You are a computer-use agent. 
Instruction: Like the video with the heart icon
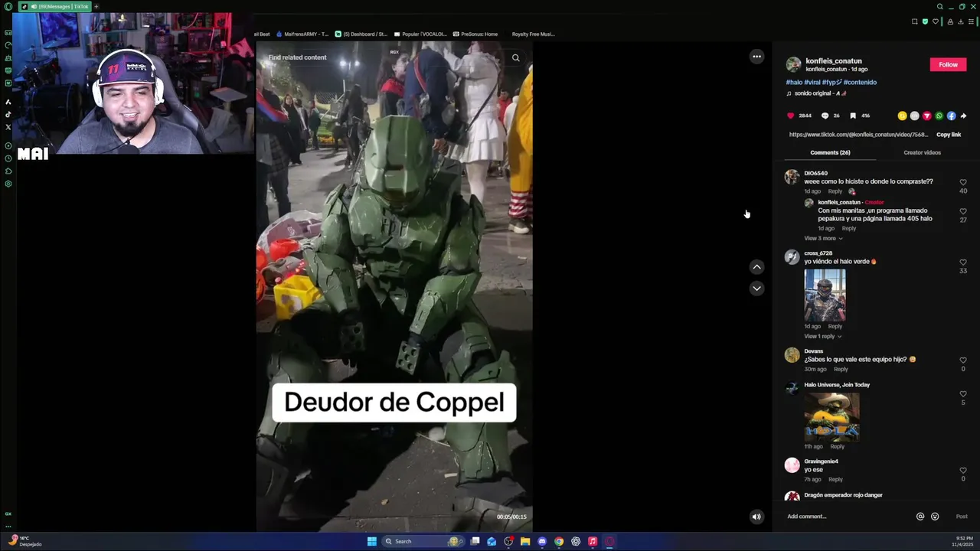[x=791, y=116]
